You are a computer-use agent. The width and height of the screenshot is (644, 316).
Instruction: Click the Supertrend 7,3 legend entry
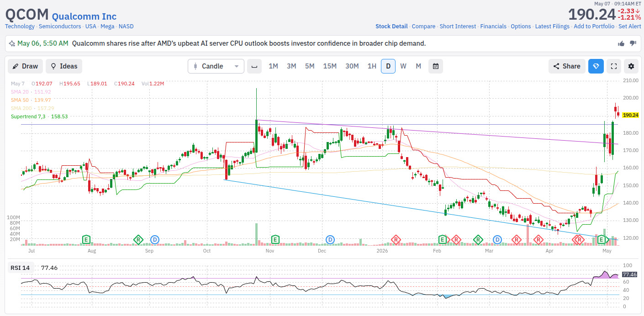[x=39, y=116]
